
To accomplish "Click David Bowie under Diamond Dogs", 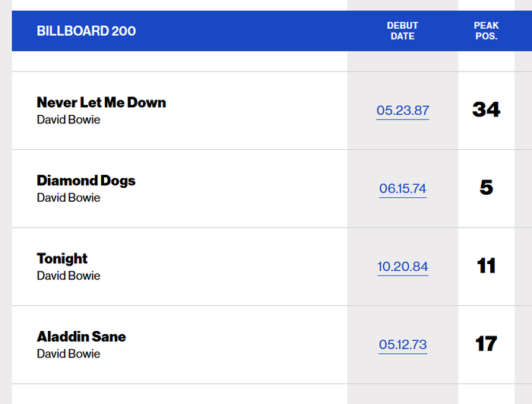I will click(x=68, y=198).
